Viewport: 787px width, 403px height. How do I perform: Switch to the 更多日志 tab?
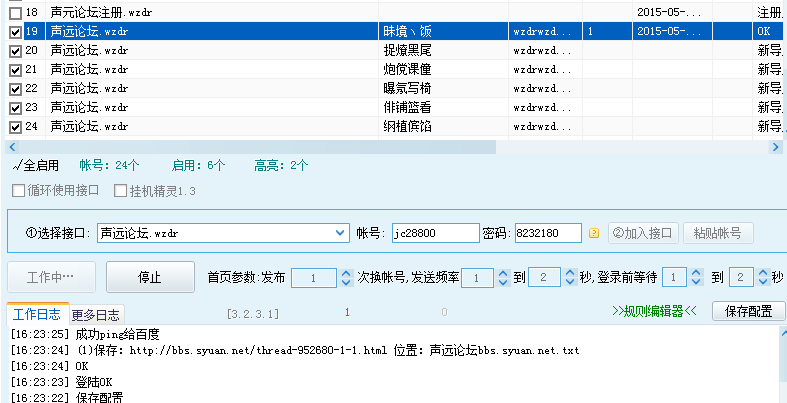(x=97, y=313)
